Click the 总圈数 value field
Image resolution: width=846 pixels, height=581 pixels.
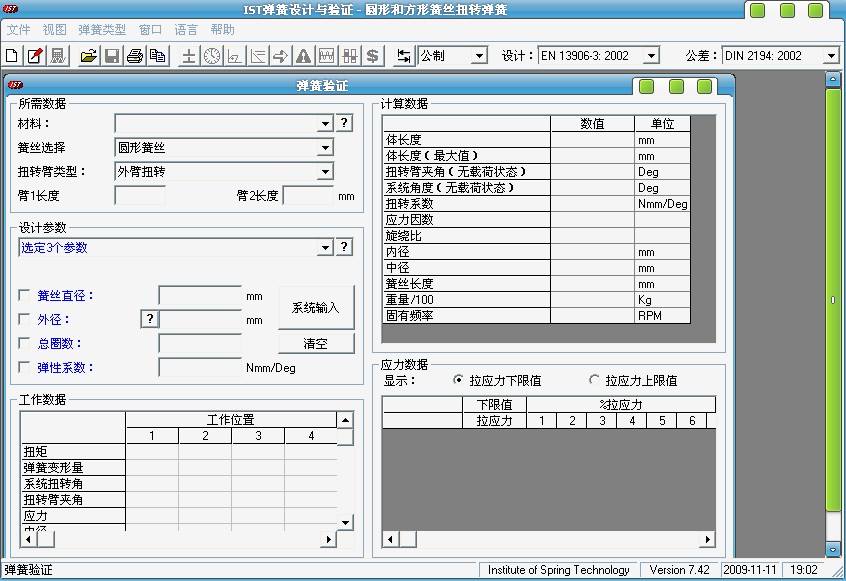(200, 344)
